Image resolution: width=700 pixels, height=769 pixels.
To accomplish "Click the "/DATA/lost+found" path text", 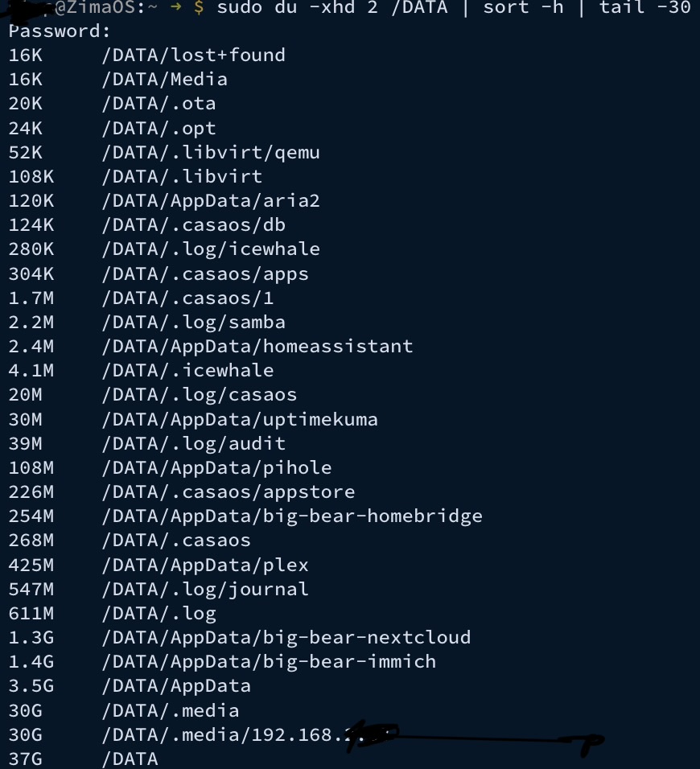I will [x=193, y=56].
